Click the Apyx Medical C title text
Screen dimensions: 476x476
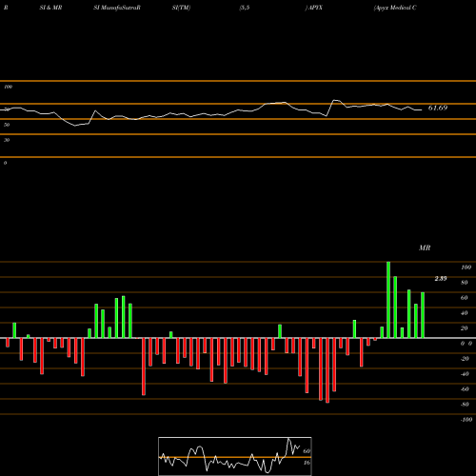point(395,8)
